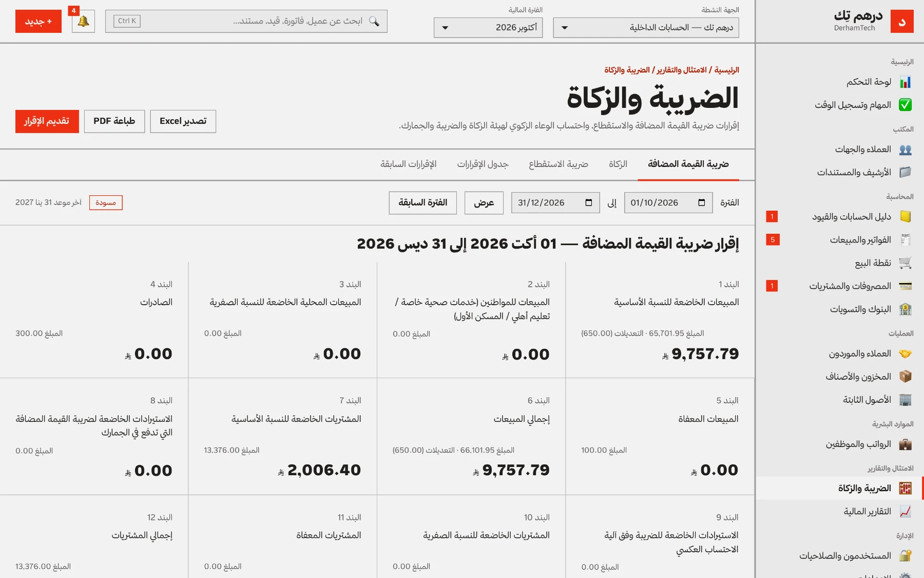The image size is (924, 578).
Task: Click the payroll briefcase icon
Action: pos(905,444)
